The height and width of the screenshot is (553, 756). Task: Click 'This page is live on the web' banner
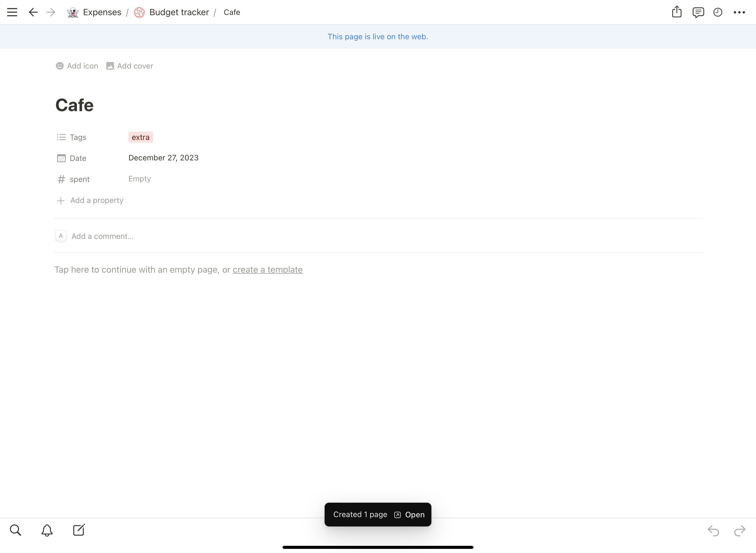click(378, 36)
